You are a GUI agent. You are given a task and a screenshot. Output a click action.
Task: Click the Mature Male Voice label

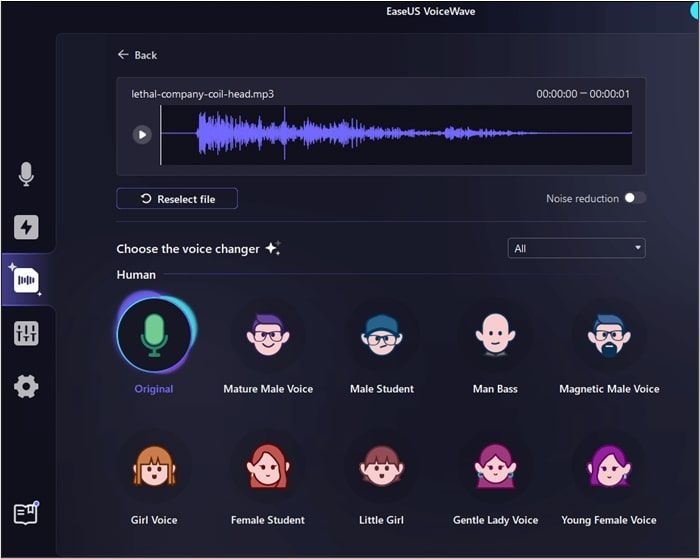pos(268,389)
